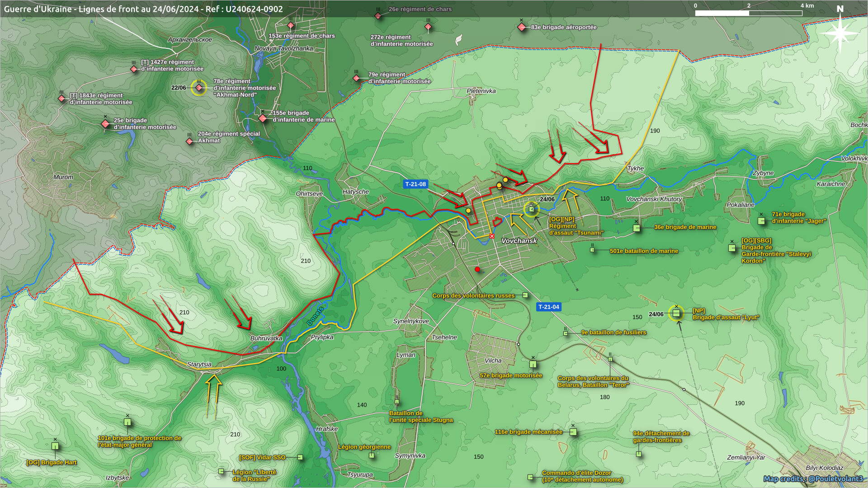Click the 101e brigade de protection unit marker
The width and height of the screenshot is (868, 488).
(x=127, y=422)
